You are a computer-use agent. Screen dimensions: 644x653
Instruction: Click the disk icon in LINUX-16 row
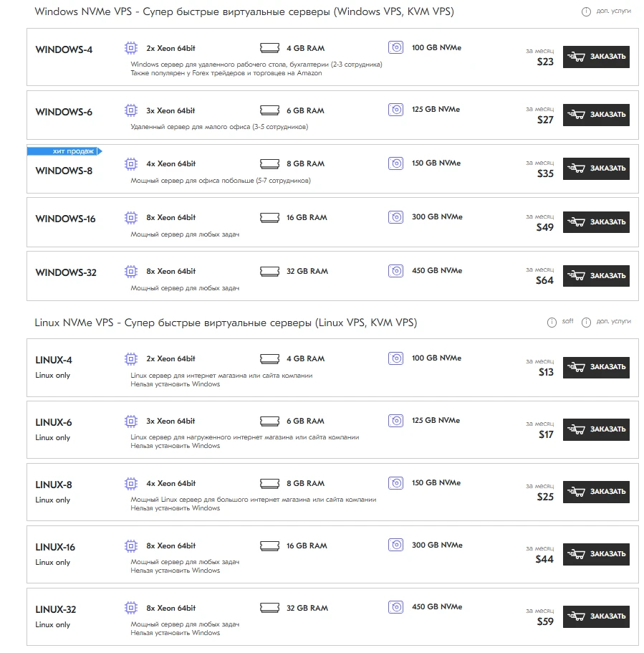coord(395,545)
